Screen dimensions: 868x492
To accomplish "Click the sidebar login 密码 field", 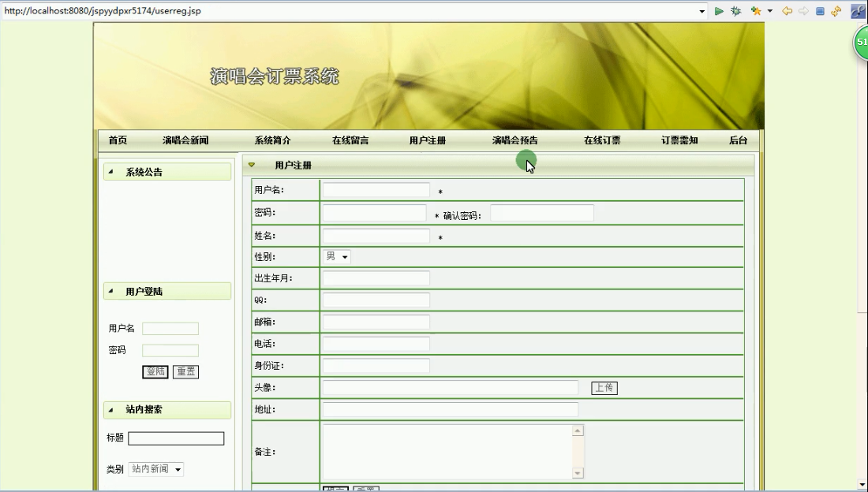I will [170, 350].
